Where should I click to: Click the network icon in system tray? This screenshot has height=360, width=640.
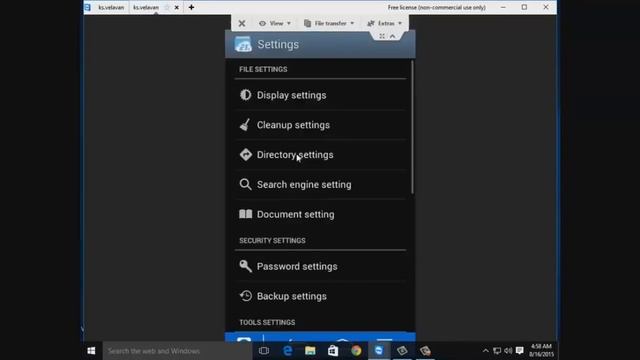497,351
